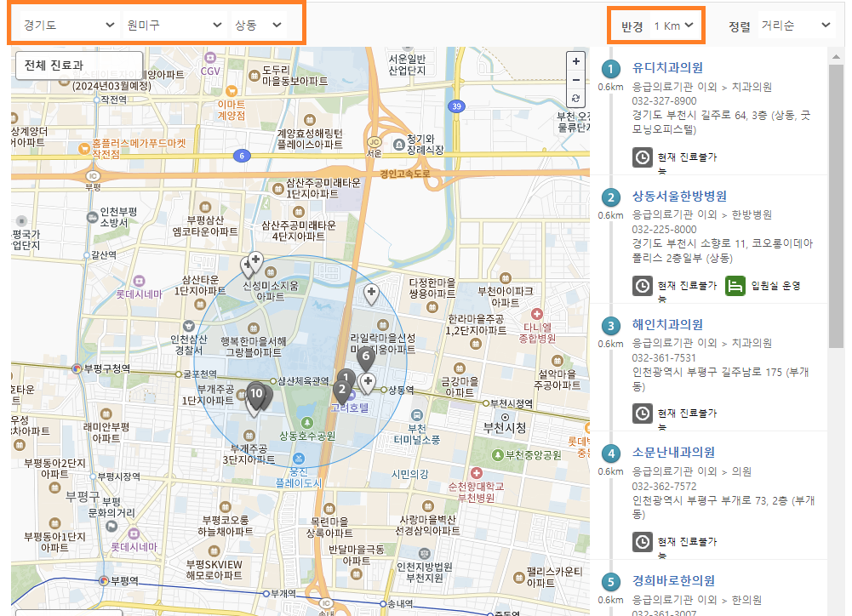Change the 반경 radius from 1 Km
Viewport: 852px width, 616px height.
pyautogui.click(x=675, y=25)
